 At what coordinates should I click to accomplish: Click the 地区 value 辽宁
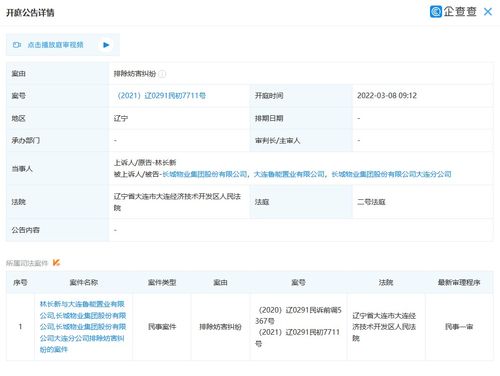(121, 118)
